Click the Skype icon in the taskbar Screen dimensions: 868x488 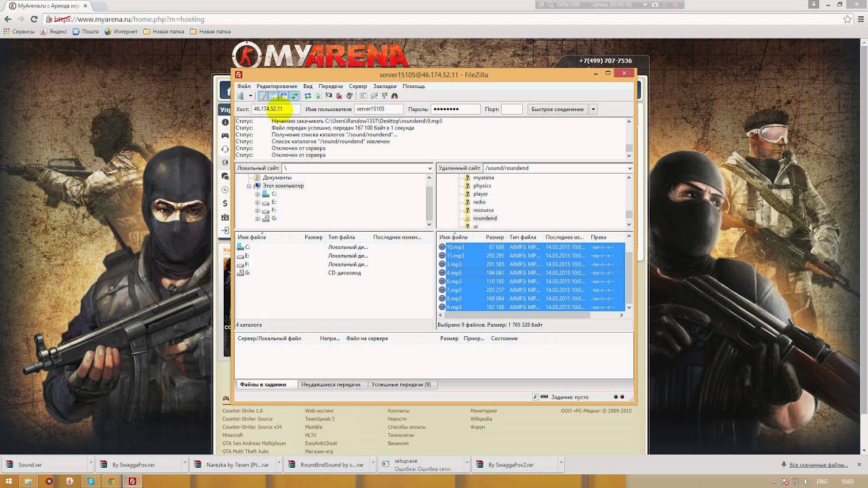coord(90,481)
